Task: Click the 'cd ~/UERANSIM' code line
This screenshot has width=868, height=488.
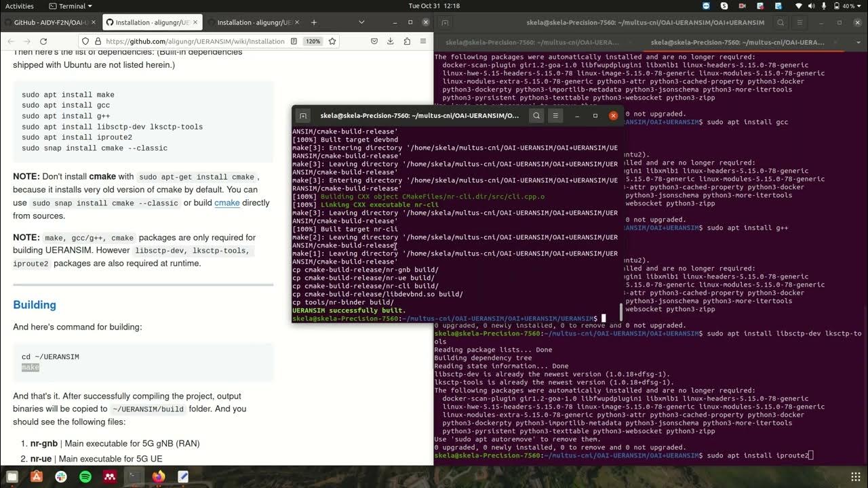Action: tap(50, 357)
